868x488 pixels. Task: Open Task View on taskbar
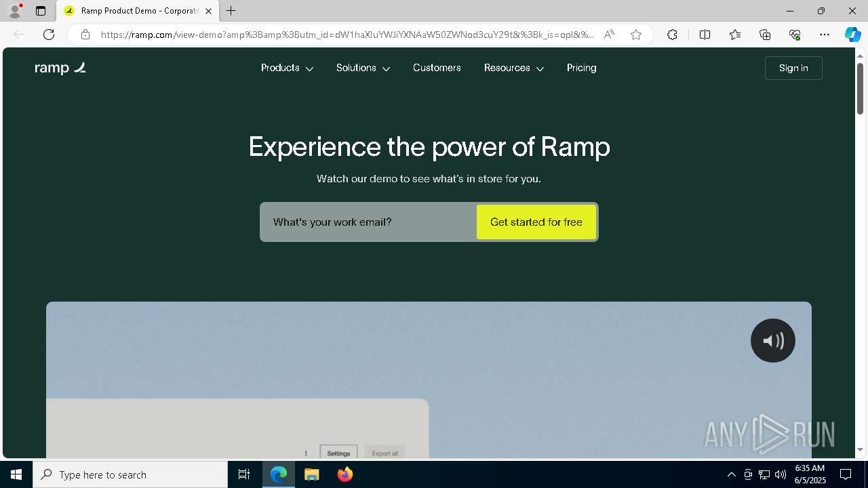coord(244,474)
